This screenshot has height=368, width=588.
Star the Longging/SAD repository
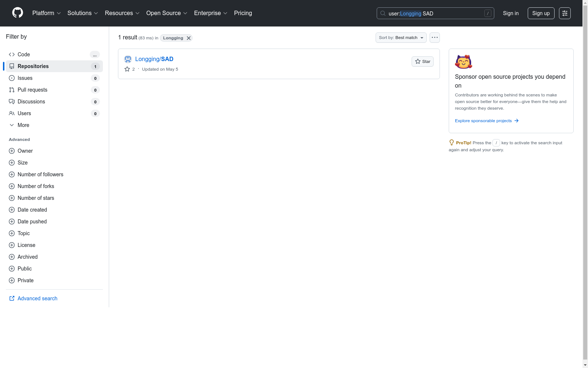423,61
